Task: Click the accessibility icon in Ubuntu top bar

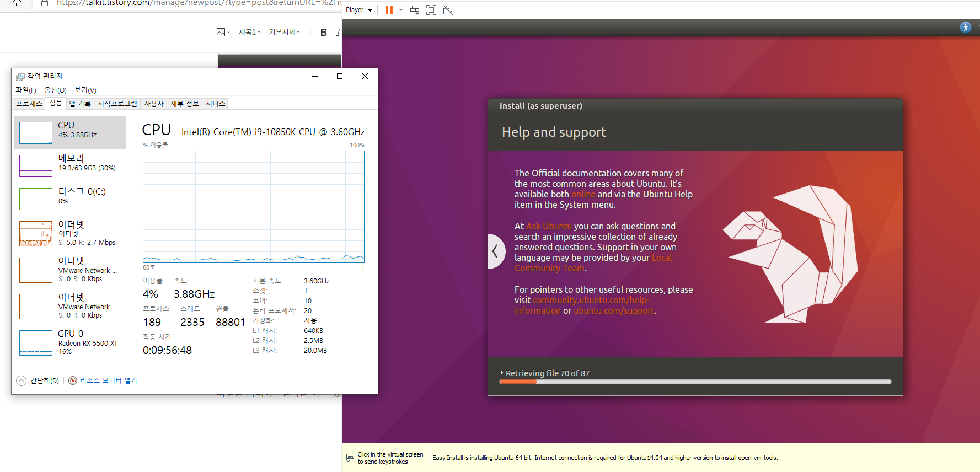Action: coord(965,28)
